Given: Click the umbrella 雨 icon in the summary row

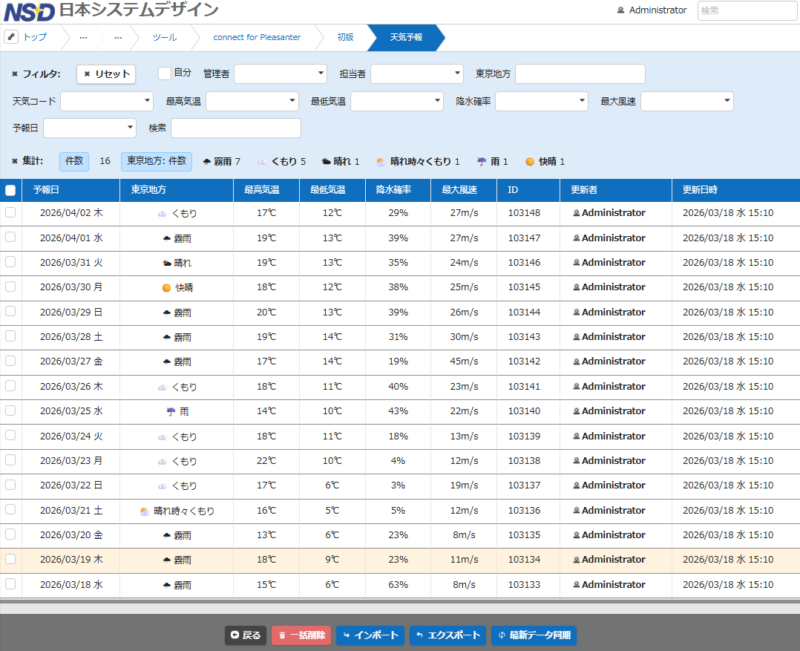Looking at the screenshot, I should [x=481, y=161].
